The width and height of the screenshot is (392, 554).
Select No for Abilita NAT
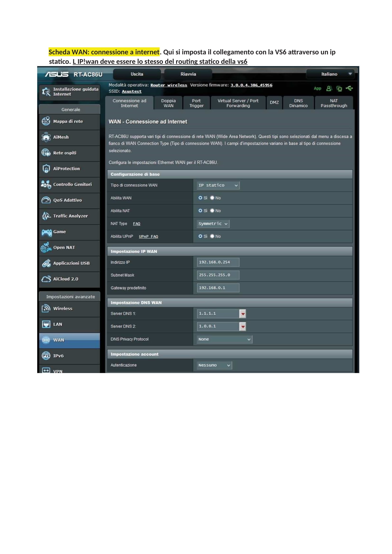212,211
